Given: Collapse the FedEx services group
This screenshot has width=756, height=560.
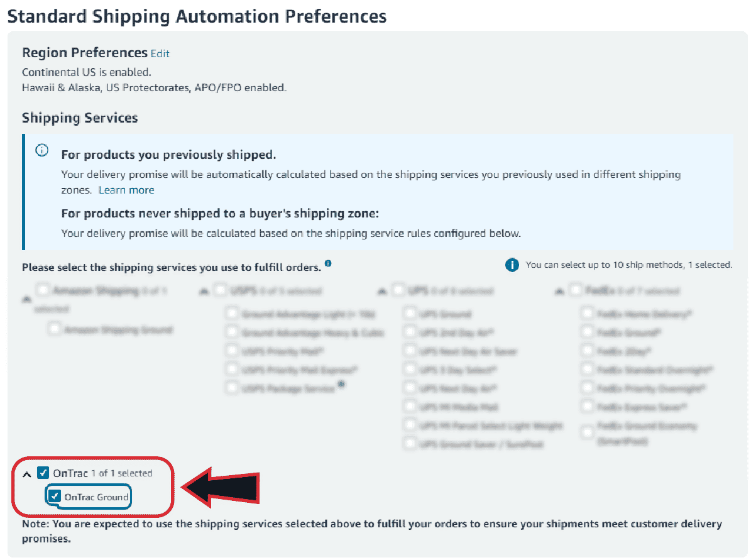Looking at the screenshot, I should (x=558, y=292).
